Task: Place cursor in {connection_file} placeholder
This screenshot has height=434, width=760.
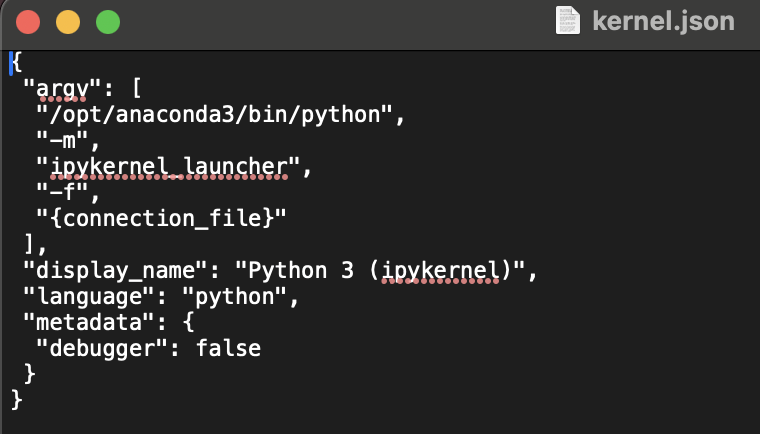Action: (167, 218)
